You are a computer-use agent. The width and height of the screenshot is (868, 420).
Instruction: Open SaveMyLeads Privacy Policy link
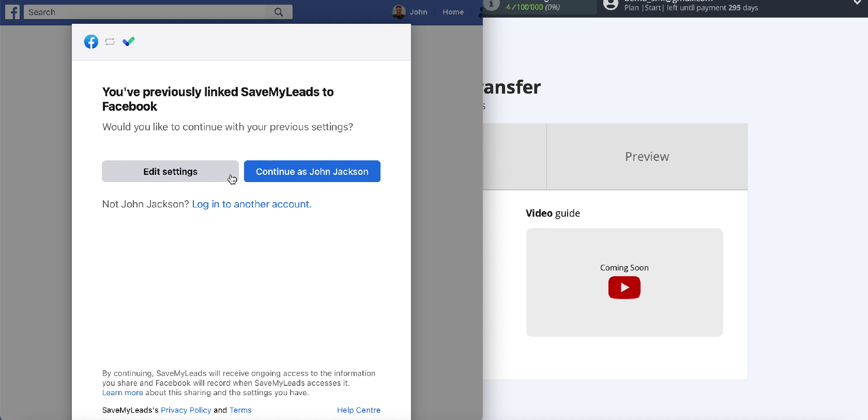186,410
